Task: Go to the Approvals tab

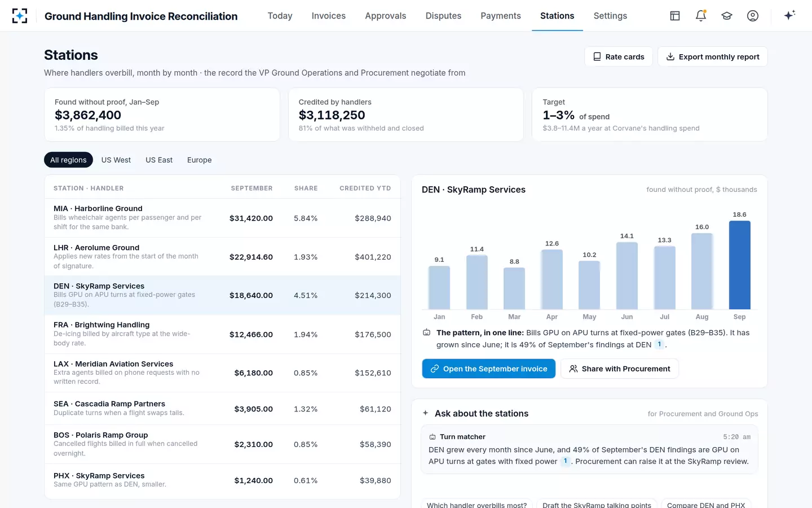Action: point(386,16)
